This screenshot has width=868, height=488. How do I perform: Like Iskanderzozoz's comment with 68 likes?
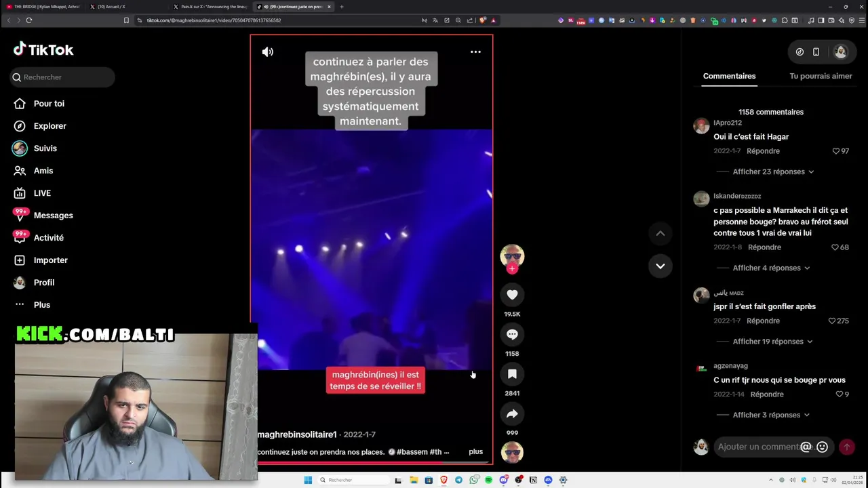coord(835,247)
